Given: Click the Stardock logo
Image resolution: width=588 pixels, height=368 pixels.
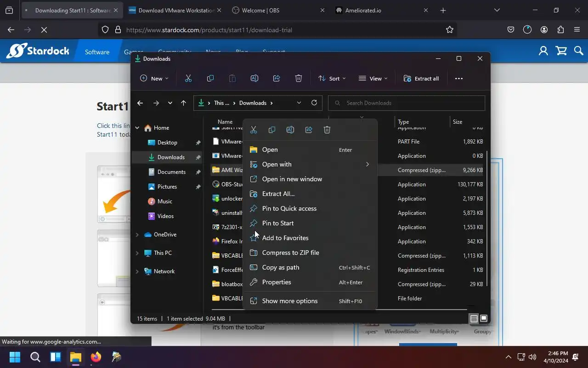Looking at the screenshot, I should coord(38,51).
